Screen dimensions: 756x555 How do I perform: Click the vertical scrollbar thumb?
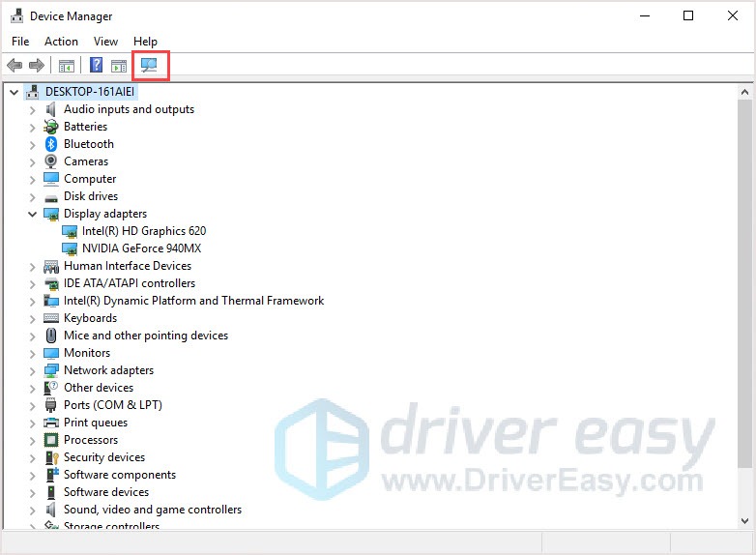pos(744,283)
